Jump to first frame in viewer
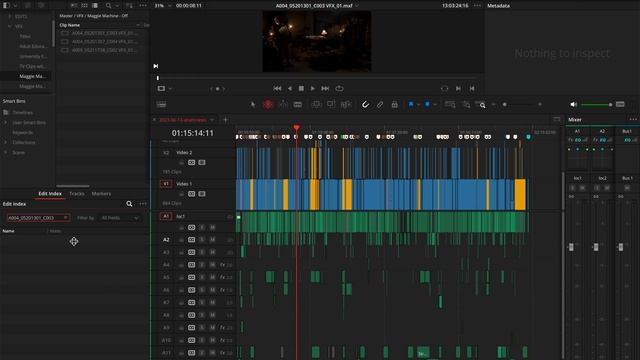The image size is (640, 360). point(277,88)
